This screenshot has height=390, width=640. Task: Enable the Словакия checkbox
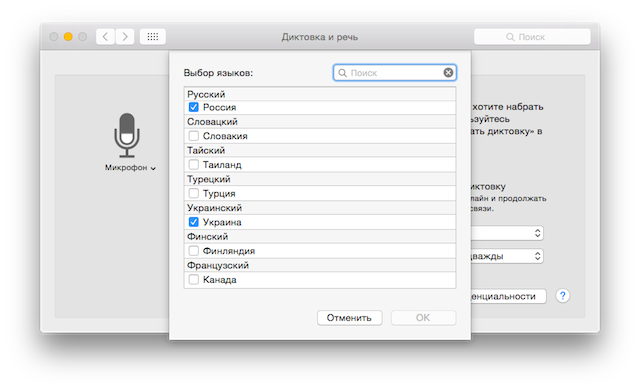[x=193, y=136]
